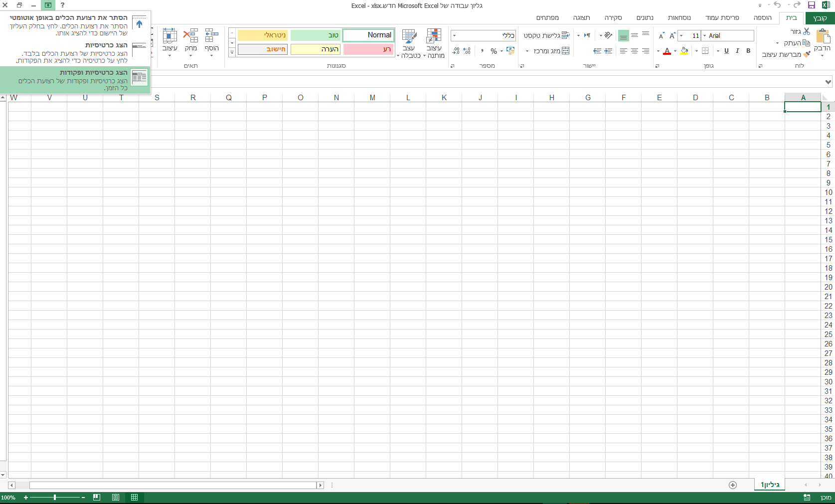
Task: Toggle Italic formatting
Action: click(x=737, y=51)
